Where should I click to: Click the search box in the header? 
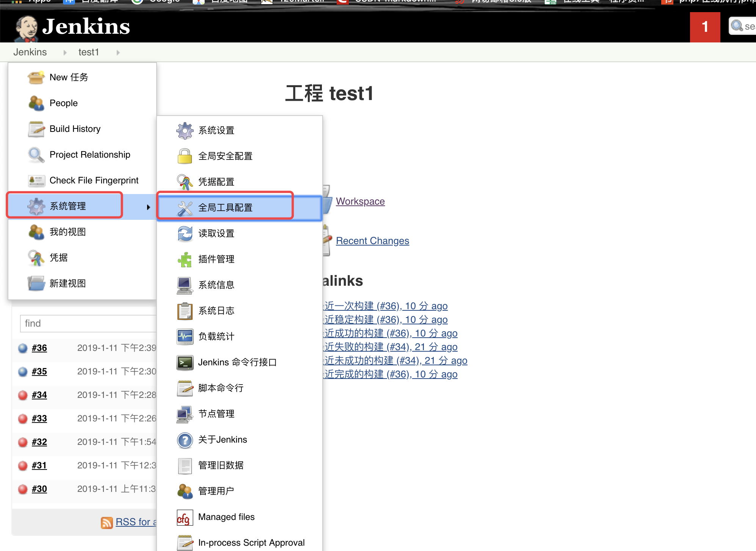(x=742, y=26)
